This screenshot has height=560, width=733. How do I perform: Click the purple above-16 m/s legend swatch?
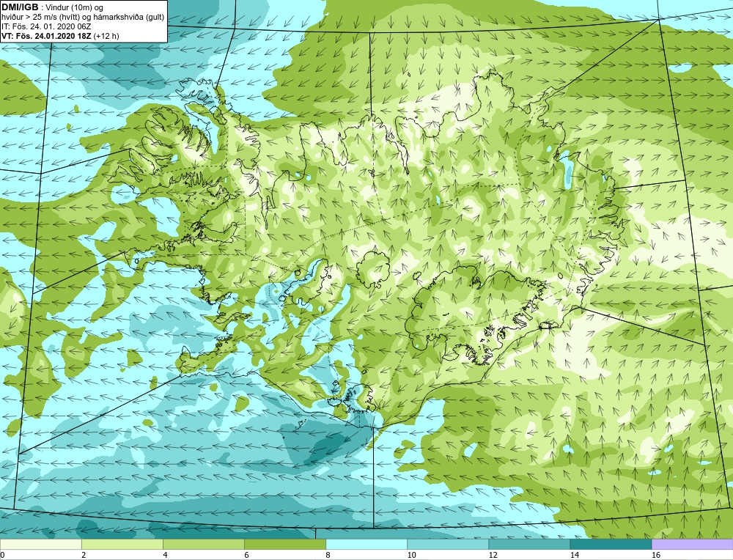(693, 544)
